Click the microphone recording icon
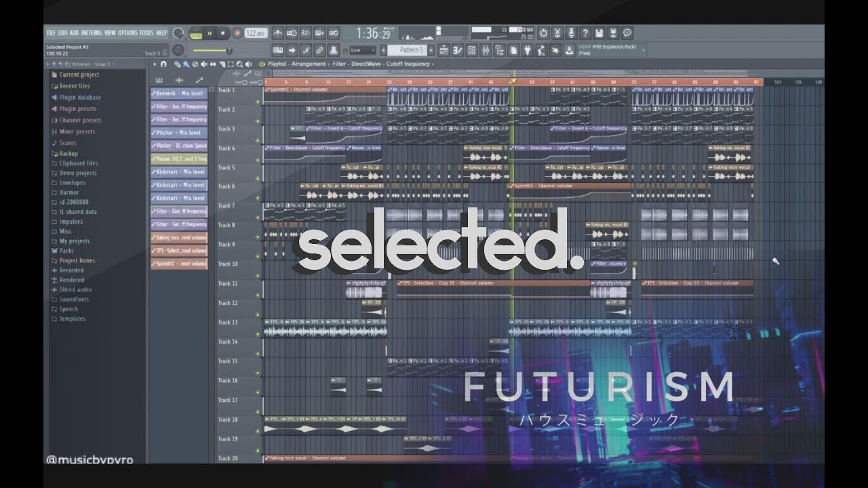Screen dimensions: 868x488 572,33
